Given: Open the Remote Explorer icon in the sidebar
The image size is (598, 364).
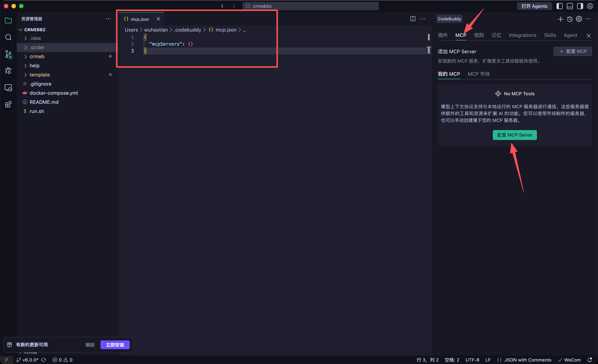Looking at the screenshot, I should (x=8, y=88).
